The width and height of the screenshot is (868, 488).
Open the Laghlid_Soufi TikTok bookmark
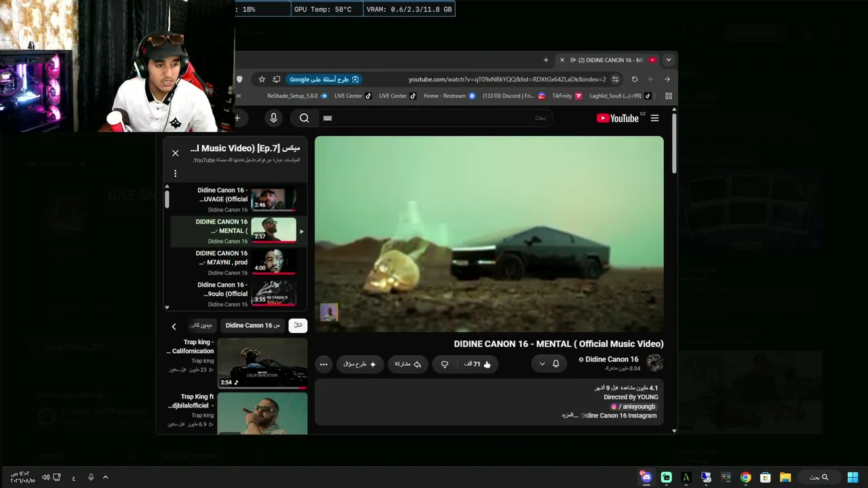(620, 96)
